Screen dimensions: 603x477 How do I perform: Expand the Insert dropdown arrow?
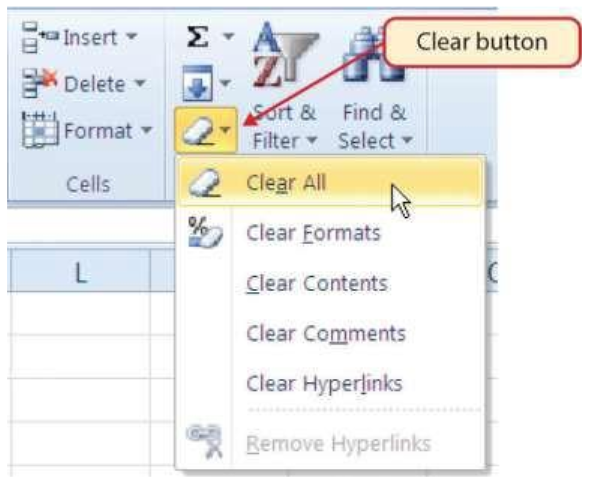coord(132,37)
